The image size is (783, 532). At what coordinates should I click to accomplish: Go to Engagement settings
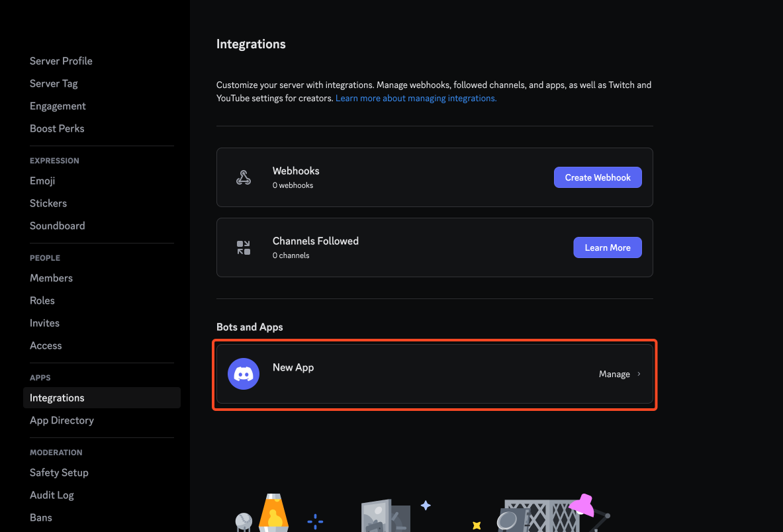click(58, 106)
